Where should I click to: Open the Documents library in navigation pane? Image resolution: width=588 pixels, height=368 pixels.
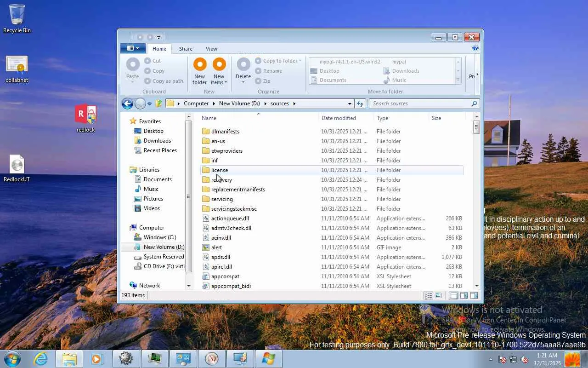[158, 179]
